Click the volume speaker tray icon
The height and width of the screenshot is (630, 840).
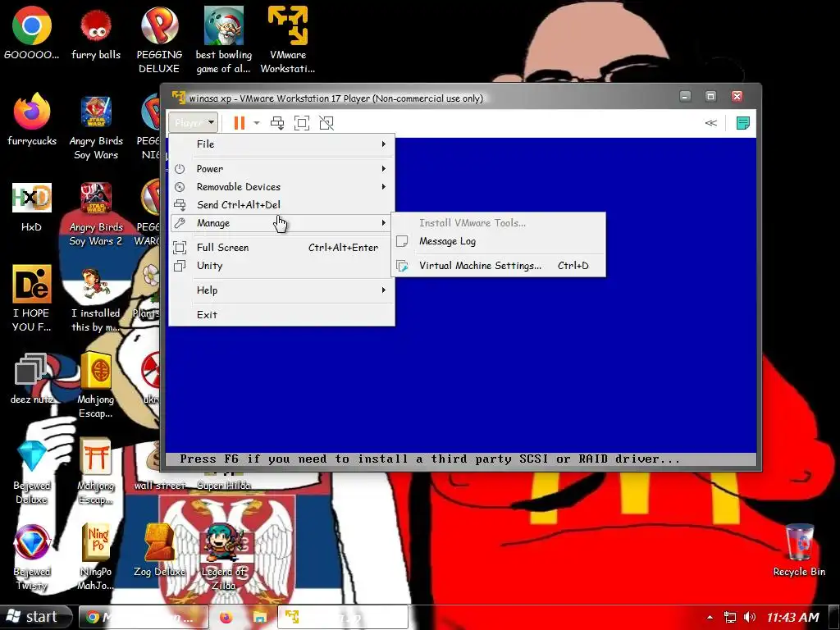[750, 618]
